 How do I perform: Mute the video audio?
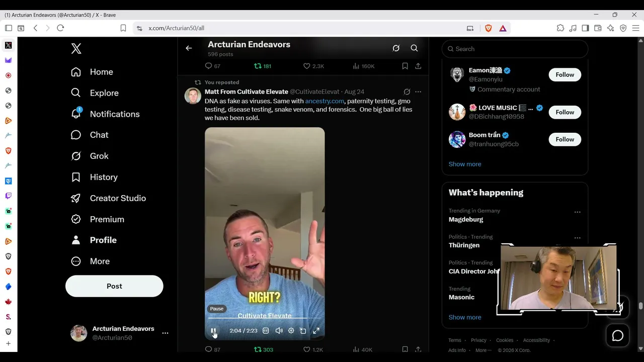[x=279, y=331]
